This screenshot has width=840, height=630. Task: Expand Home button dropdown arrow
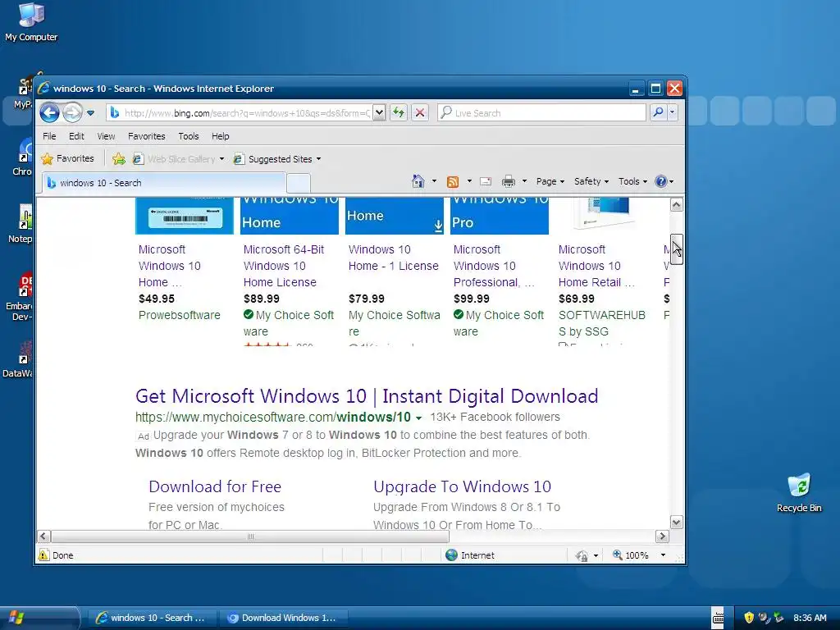(x=434, y=181)
